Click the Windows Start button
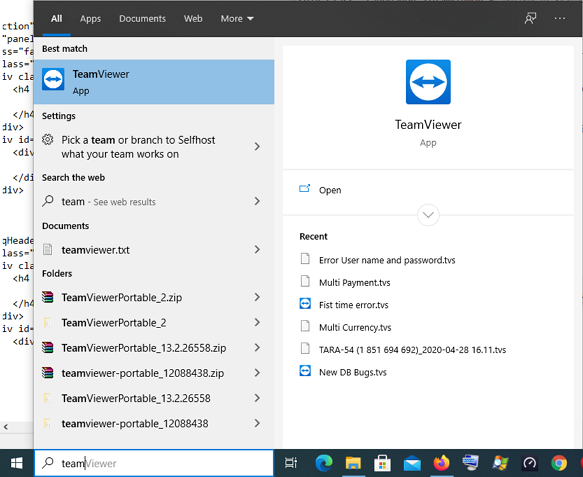This screenshot has height=477, width=583. point(16,463)
